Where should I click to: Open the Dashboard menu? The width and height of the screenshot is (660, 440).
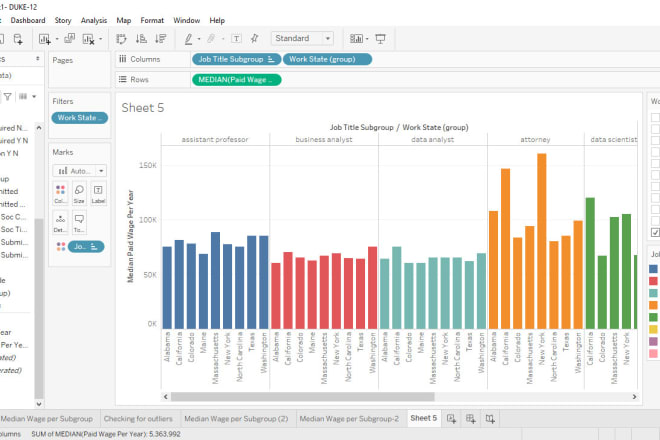coord(28,20)
